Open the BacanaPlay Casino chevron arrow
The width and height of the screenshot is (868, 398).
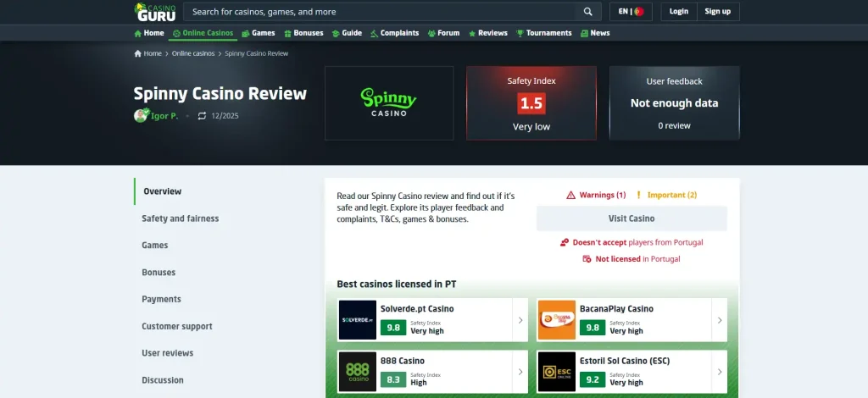(720, 320)
